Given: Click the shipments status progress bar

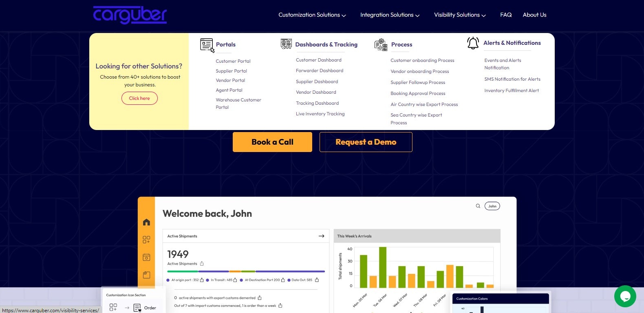Looking at the screenshot, I should click(x=246, y=271).
